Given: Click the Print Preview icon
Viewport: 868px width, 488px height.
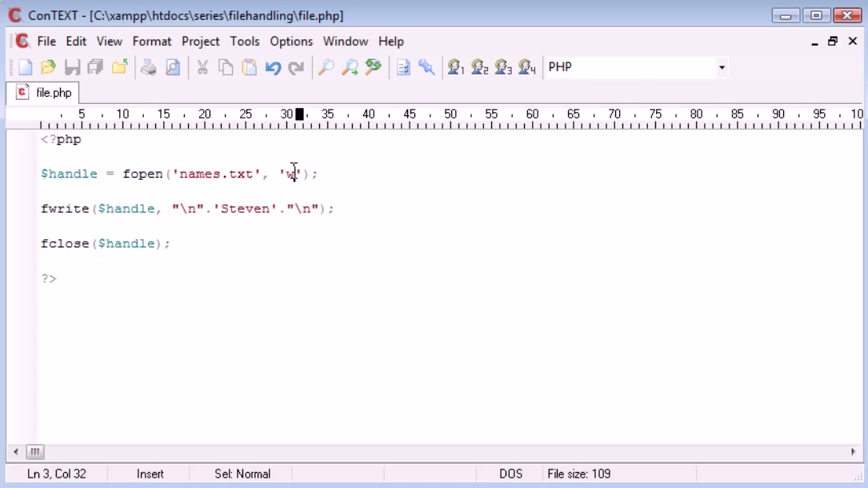Looking at the screenshot, I should (x=173, y=67).
